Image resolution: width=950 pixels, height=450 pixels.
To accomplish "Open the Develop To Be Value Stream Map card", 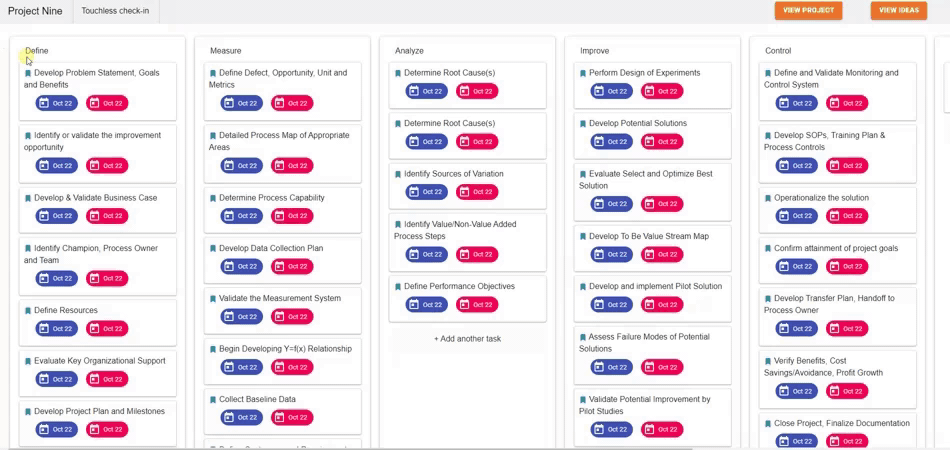I will (648, 237).
